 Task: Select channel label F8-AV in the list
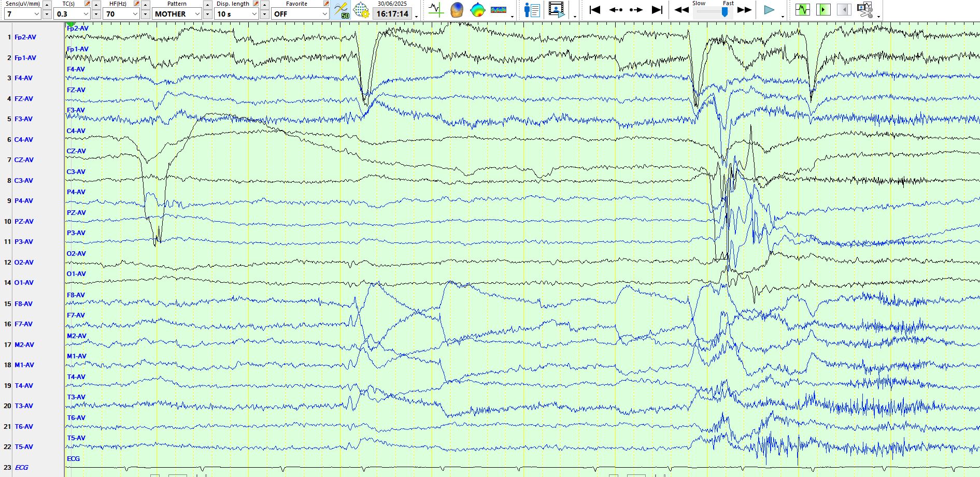(23, 304)
